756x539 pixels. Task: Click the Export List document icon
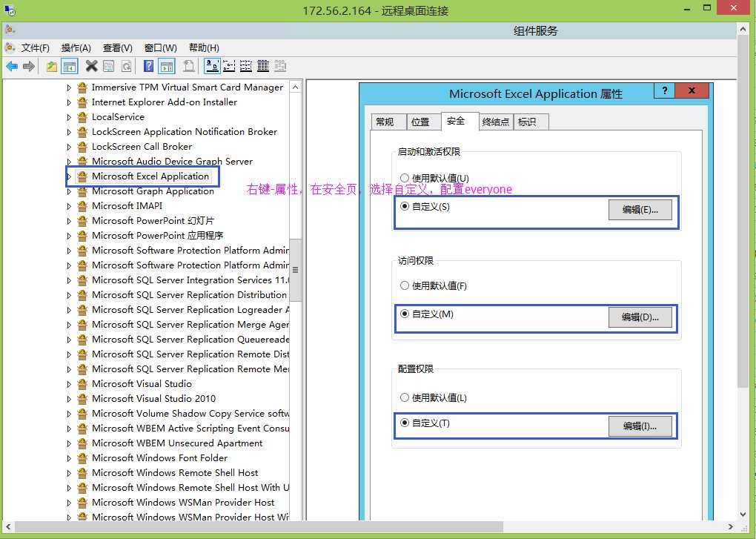tap(188, 66)
